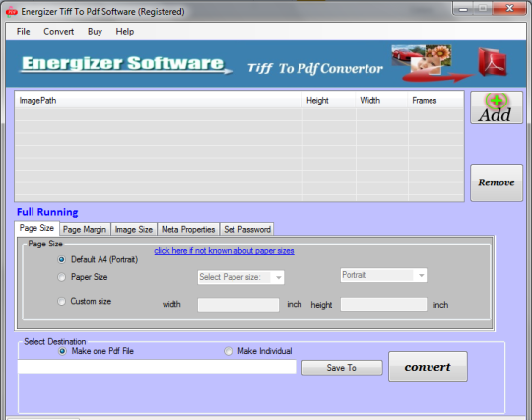The height and width of the screenshot is (420, 532).
Task: Switch to the Set Password tab
Action: tap(247, 229)
